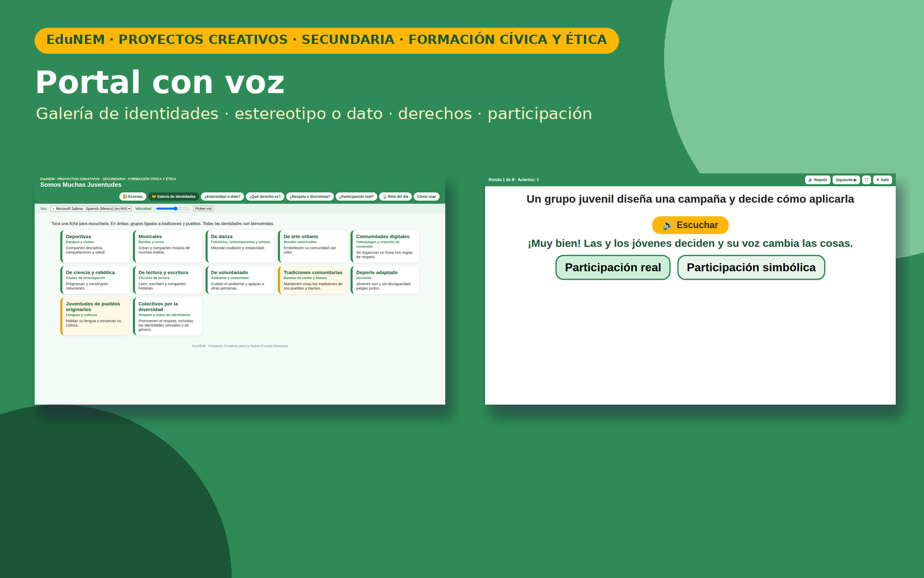
Task: Play the De voluntariado card
Action: tap(240, 280)
